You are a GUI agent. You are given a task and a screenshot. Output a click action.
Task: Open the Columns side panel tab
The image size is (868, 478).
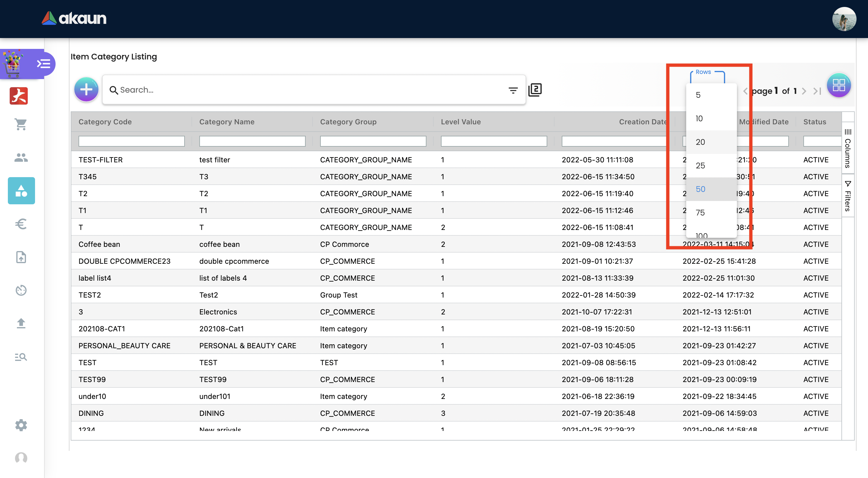point(848,148)
